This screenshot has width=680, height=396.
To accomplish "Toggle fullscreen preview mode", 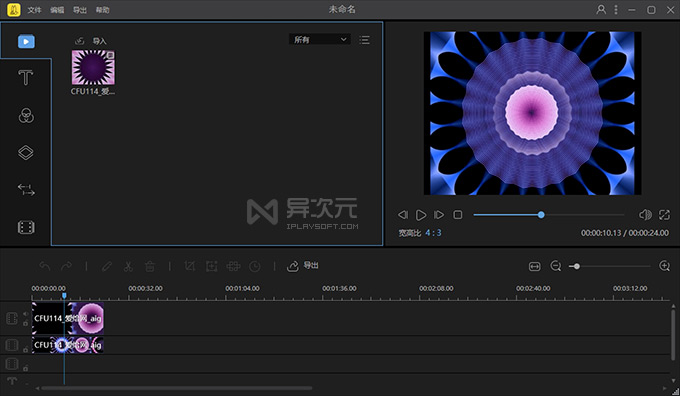I will pyautogui.click(x=664, y=215).
